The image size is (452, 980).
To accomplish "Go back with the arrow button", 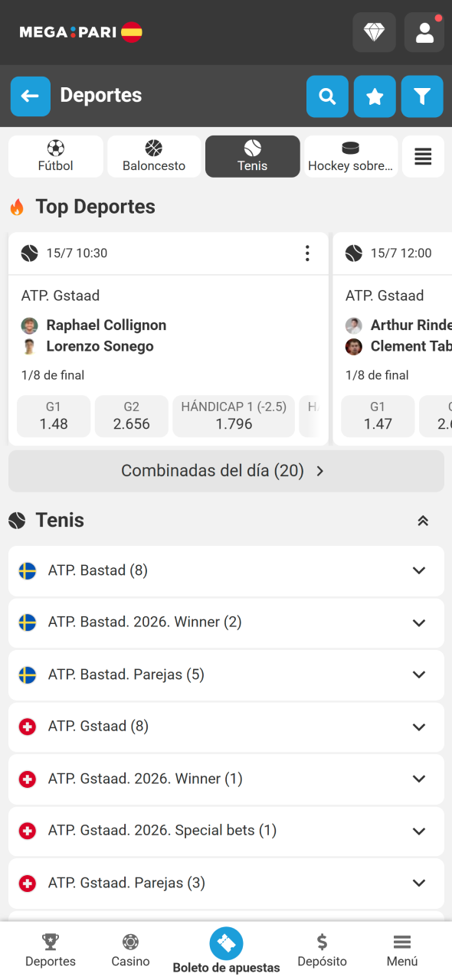I will (31, 96).
